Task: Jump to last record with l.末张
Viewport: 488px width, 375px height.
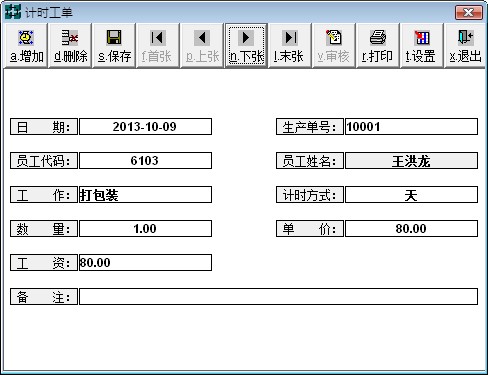Action: (290, 46)
